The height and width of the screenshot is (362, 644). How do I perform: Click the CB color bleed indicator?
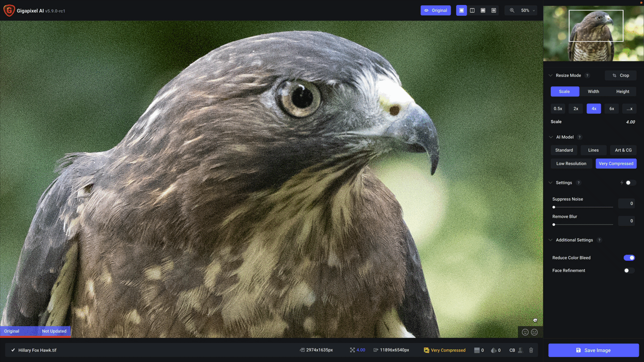point(512,350)
